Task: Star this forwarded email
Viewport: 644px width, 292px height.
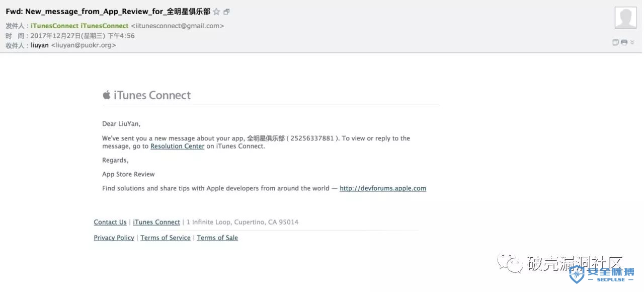Action: pos(216,12)
